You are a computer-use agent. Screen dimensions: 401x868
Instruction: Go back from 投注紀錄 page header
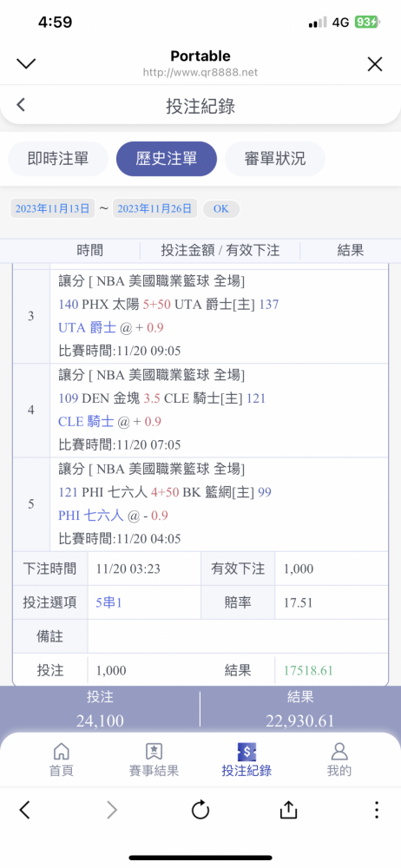(x=21, y=105)
